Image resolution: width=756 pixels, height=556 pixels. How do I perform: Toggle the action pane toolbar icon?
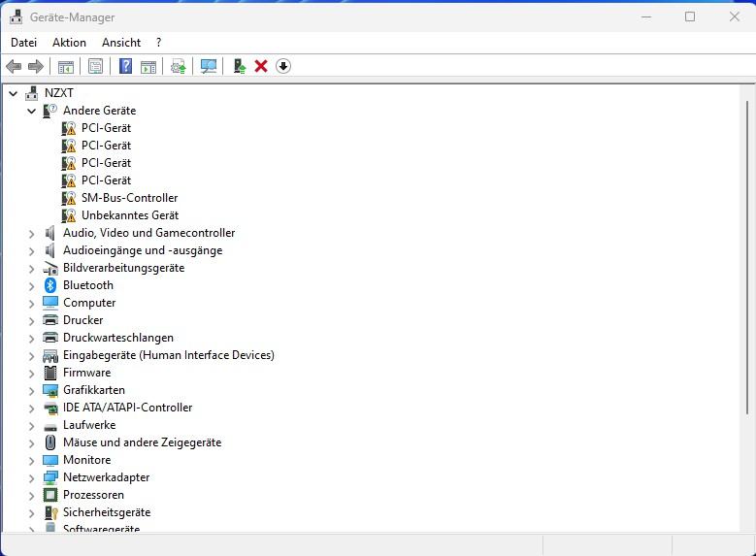148,67
